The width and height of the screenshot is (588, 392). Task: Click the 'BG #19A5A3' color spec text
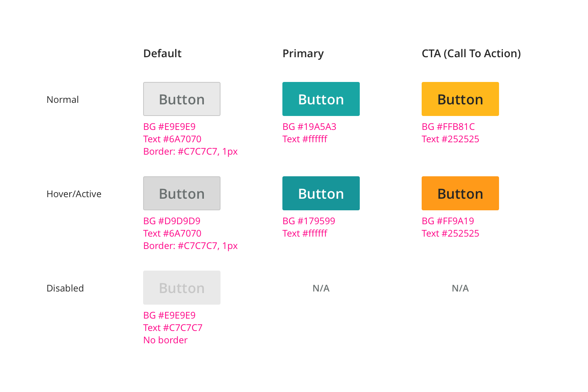[x=309, y=127]
